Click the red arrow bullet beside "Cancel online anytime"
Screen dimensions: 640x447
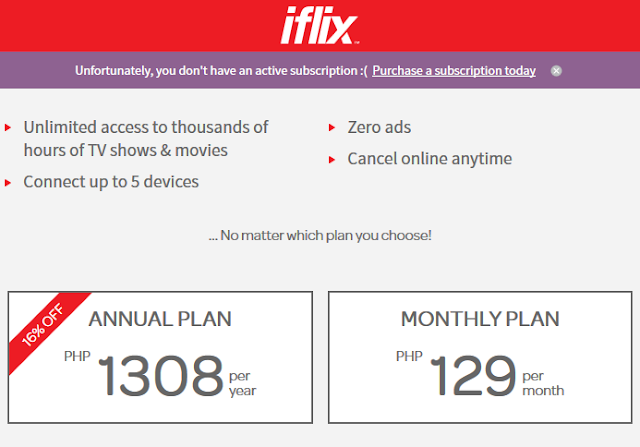click(x=332, y=160)
